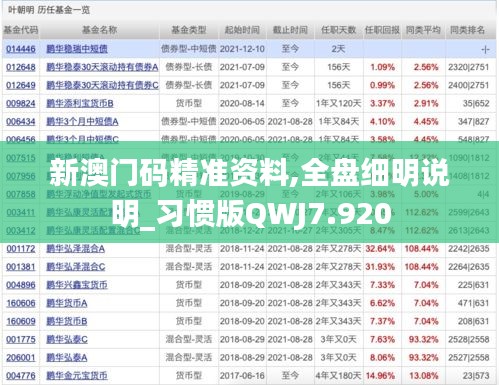Open 鹏华金元宝货币 fund link
This screenshot has height=385, width=499.
(77, 376)
